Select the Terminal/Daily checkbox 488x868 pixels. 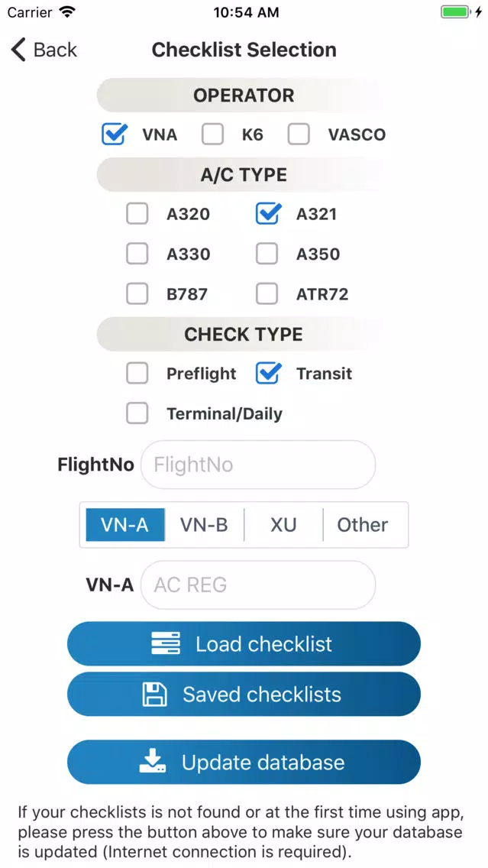137,413
